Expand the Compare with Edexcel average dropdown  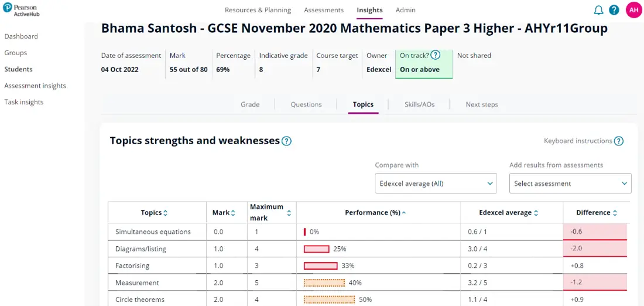(x=436, y=183)
